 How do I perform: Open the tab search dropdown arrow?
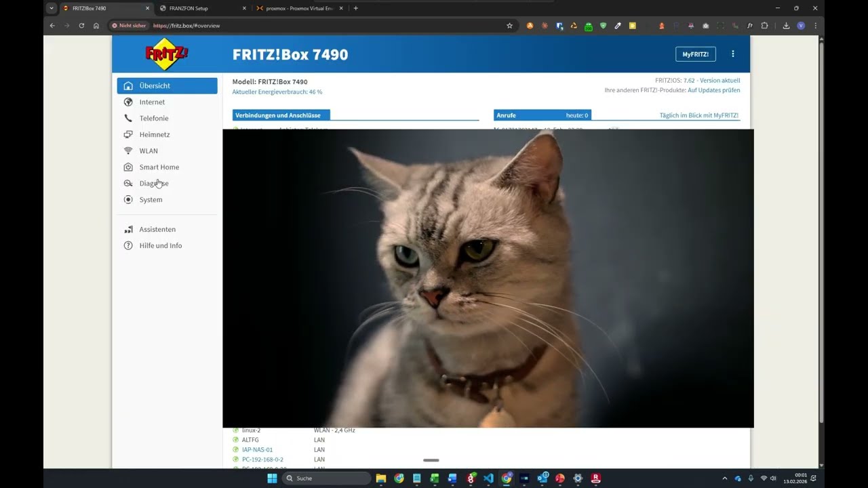(52, 8)
